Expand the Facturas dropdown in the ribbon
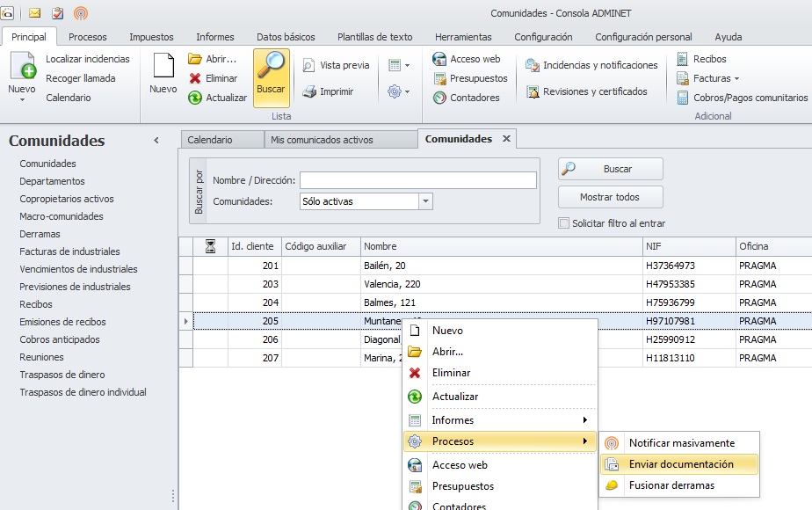 point(736,78)
